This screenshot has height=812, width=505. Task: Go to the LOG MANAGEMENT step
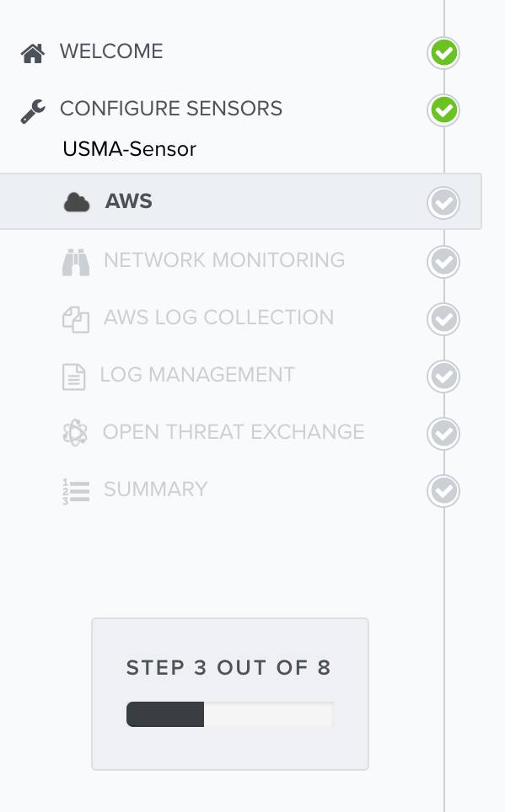[x=197, y=375]
